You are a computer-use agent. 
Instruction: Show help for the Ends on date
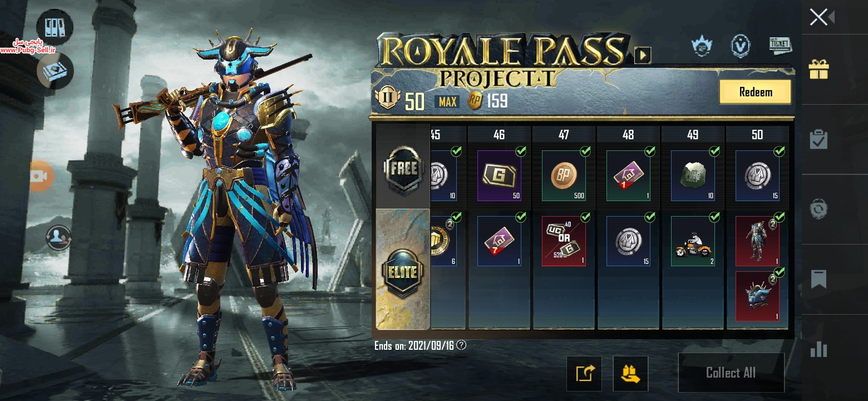click(461, 345)
